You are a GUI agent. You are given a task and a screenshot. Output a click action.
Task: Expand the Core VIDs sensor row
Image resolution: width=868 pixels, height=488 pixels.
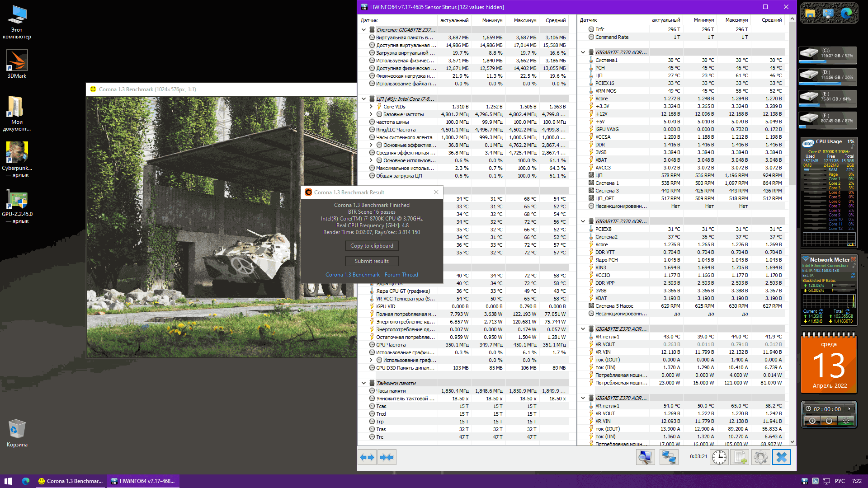[371, 107]
